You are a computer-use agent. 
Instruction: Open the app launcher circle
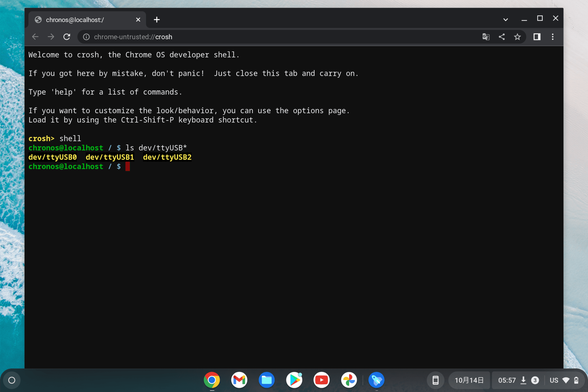click(12, 380)
